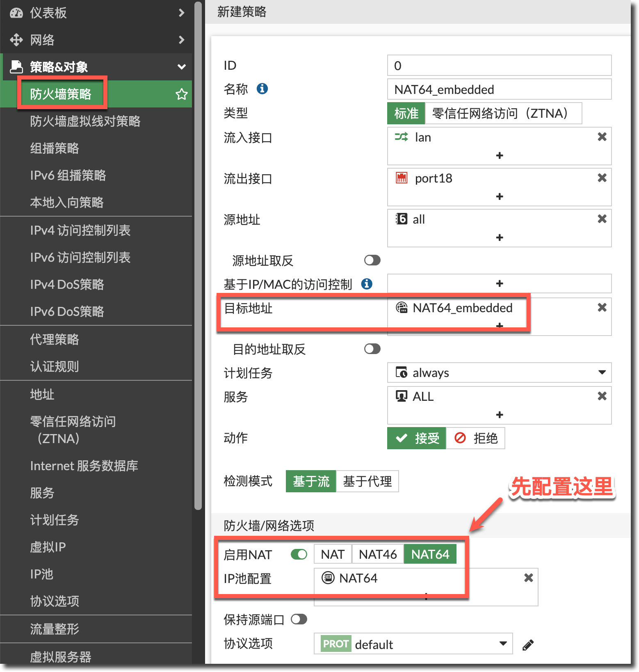The height and width of the screenshot is (672, 639).
Task: Click the info icon next to 基于IP/MAC的访问控制
Action: point(366,284)
